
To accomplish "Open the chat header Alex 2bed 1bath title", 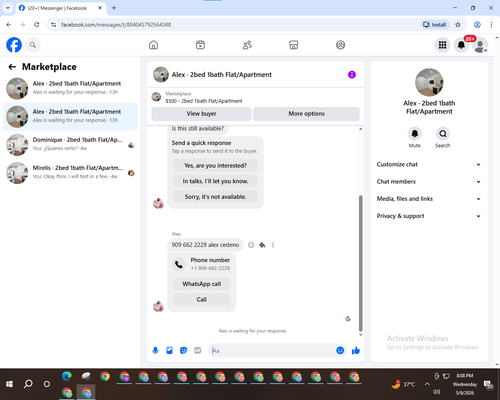I will point(221,75).
